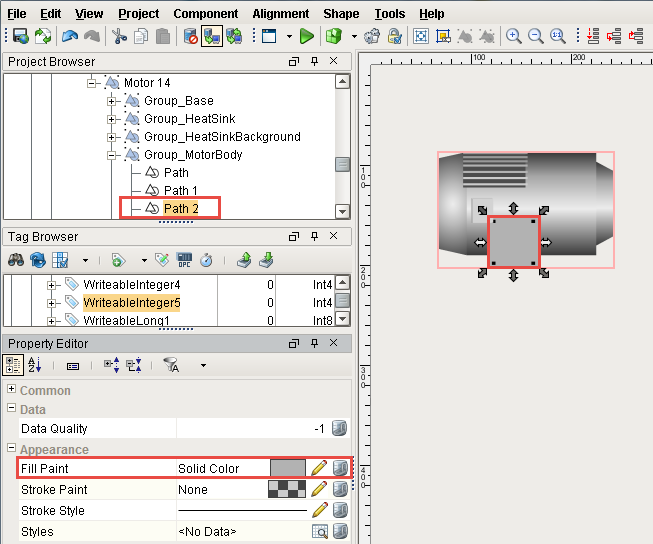653x544 pixels.
Task: Click the Zoom In magnifier icon
Action: pyautogui.click(x=514, y=36)
